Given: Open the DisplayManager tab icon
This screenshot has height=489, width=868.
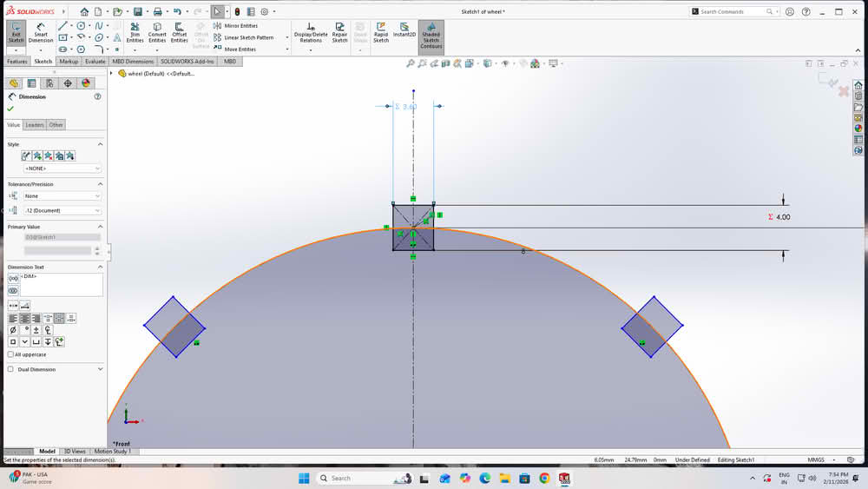Looking at the screenshot, I should [86, 83].
